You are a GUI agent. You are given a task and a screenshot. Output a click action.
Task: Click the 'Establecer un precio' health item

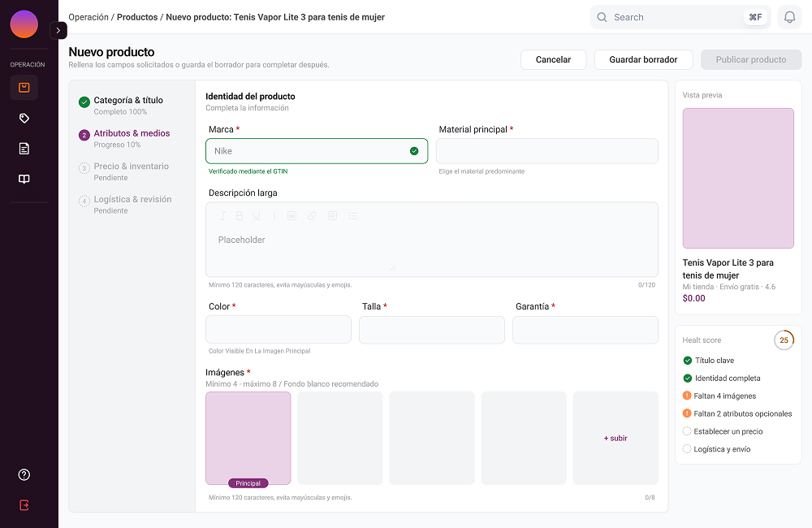[x=723, y=431]
